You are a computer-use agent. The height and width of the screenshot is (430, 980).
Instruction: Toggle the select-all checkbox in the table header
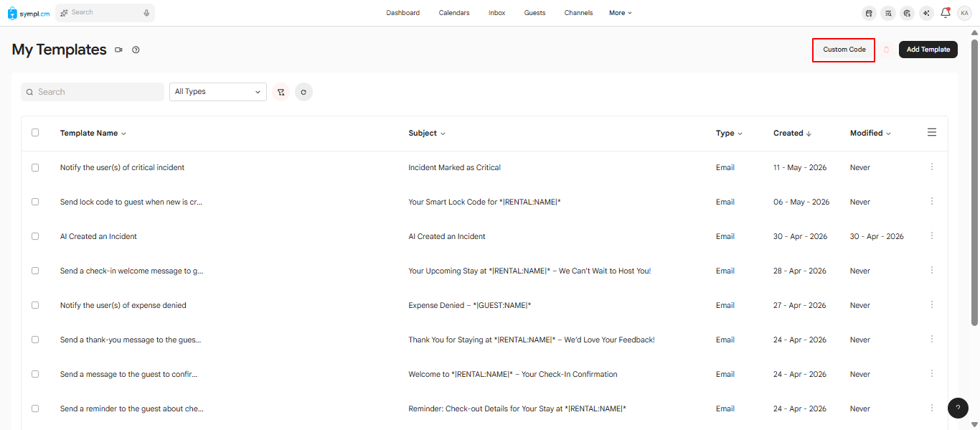click(35, 133)
